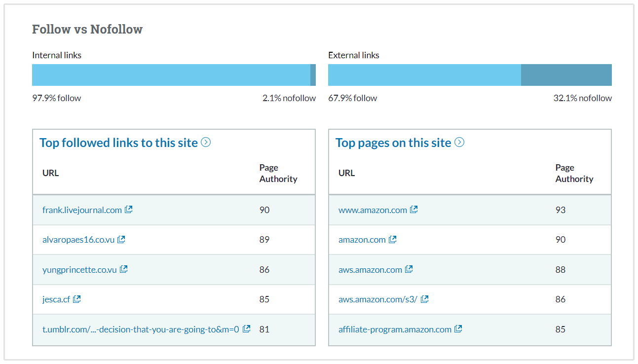Click external link icon next to aws.amazon.com/s3/

(425, 299)
